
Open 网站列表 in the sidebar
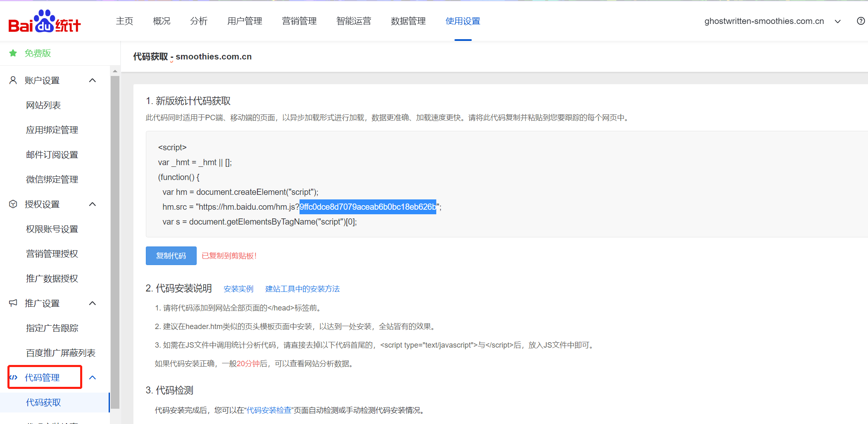tap(43, 105)
